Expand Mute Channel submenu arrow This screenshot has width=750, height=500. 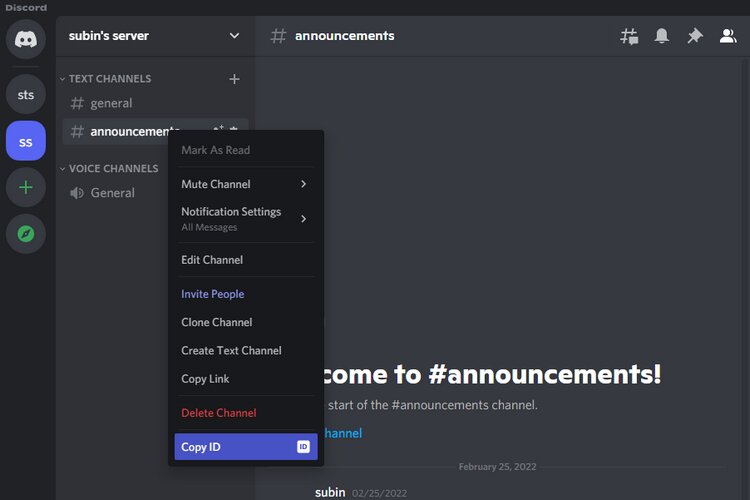303,184
